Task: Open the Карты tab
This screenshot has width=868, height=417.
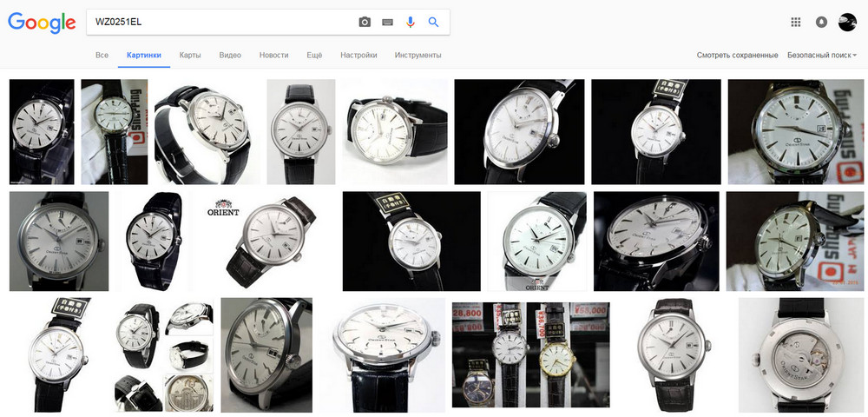Action: click(x=190, y=56)
